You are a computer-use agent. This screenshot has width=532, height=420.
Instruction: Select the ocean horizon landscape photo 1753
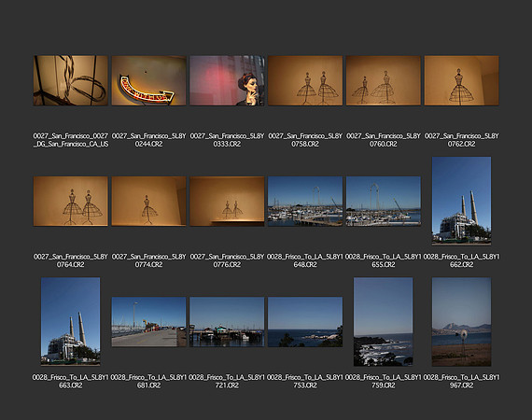pos(305,322)
